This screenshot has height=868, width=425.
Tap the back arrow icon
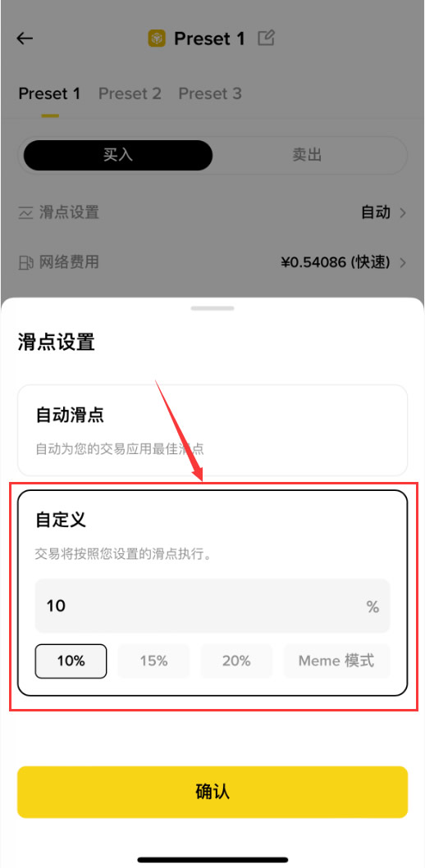tap(25, 39)
